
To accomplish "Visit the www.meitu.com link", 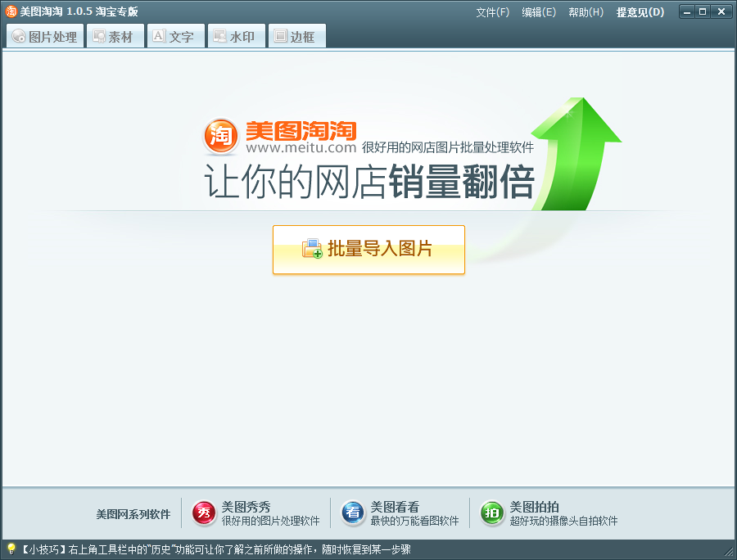I will coord(298,150).
